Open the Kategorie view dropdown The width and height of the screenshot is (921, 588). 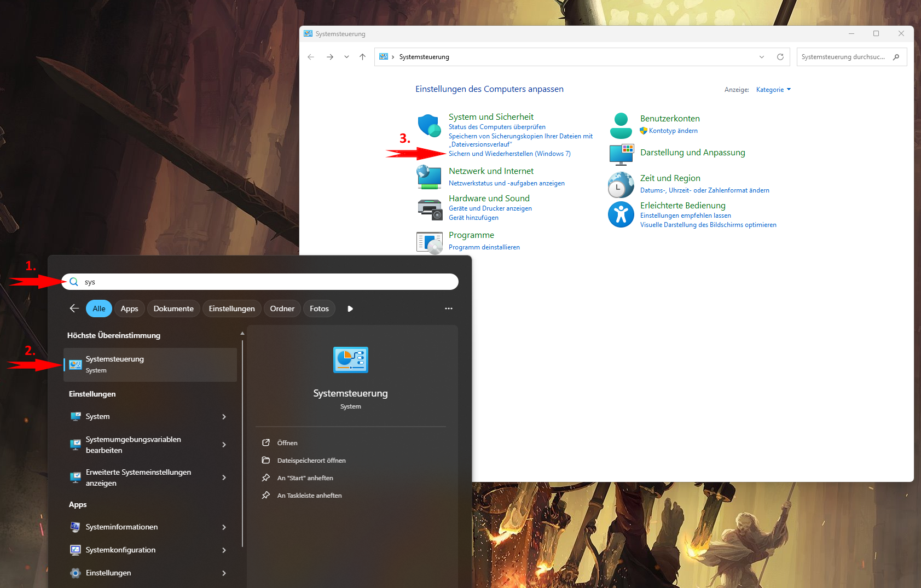[x=773, y=90]
